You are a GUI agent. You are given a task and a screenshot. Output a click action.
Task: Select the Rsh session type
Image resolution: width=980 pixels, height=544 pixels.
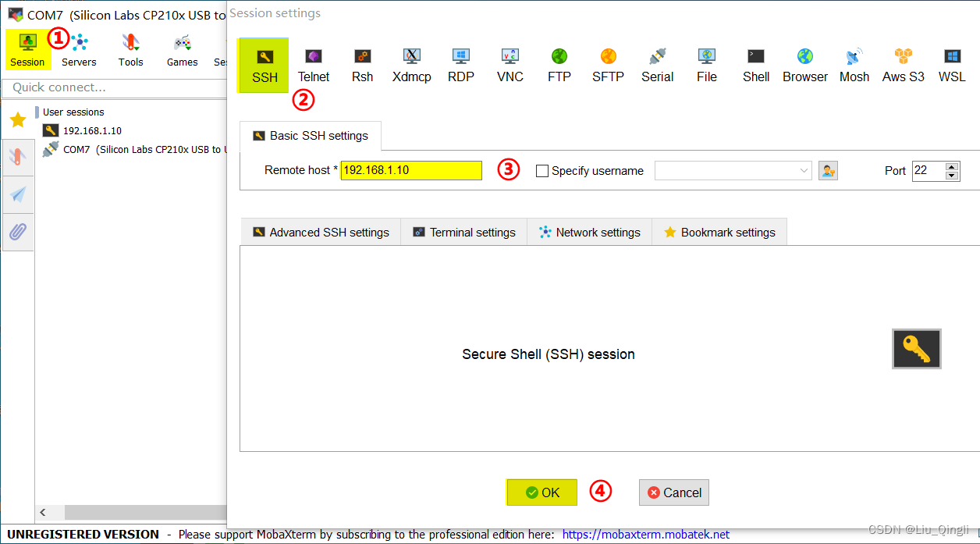362,65
